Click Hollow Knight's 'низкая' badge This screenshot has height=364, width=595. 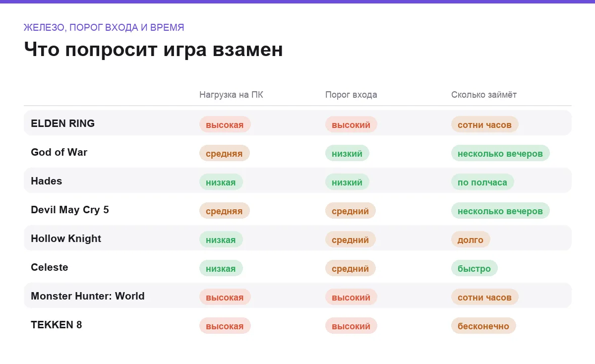[221, 240]
